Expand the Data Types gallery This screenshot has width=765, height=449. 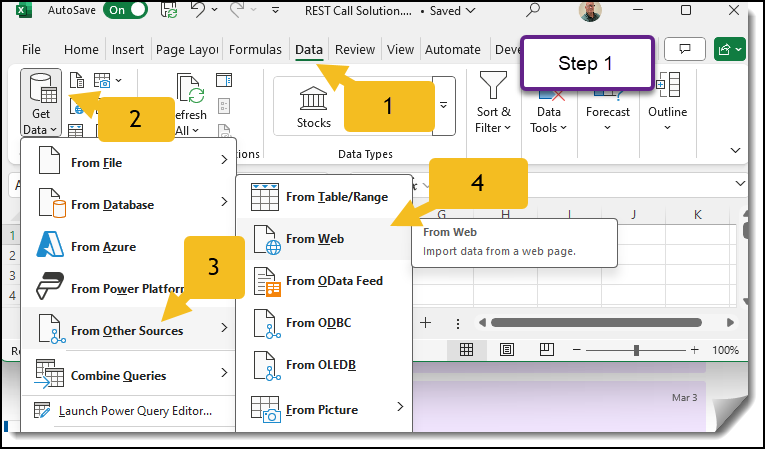[x=443, y=105]
